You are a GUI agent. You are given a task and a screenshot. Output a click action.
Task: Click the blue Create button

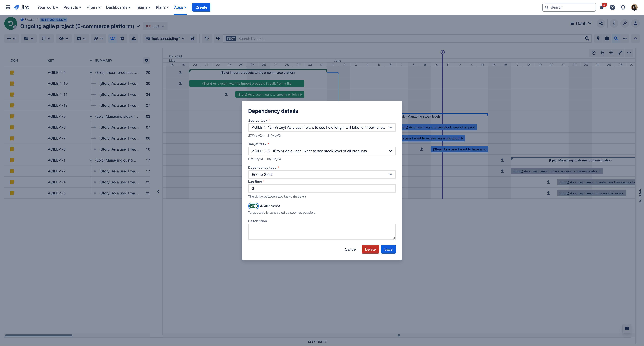pos(201,7)
